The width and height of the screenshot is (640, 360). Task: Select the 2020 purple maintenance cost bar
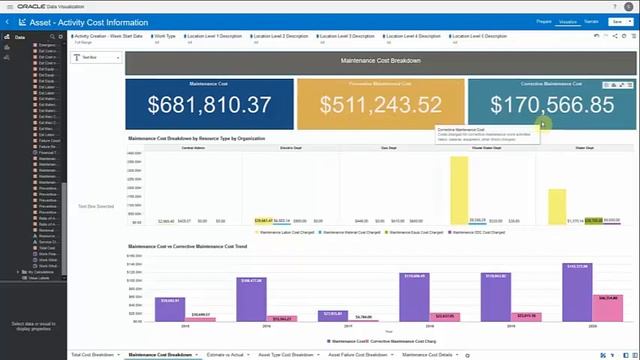pyautogui.click(x=577, y=292)
